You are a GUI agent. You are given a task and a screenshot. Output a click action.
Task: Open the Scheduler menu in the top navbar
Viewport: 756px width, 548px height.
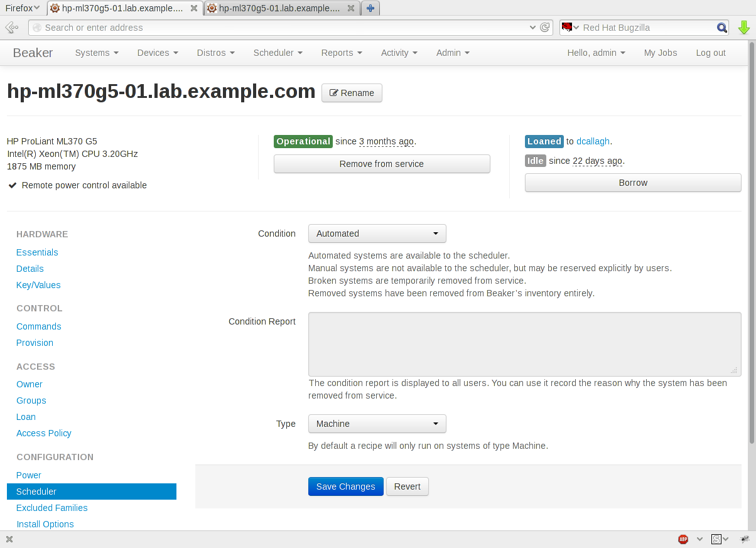[x=278, y=53]
